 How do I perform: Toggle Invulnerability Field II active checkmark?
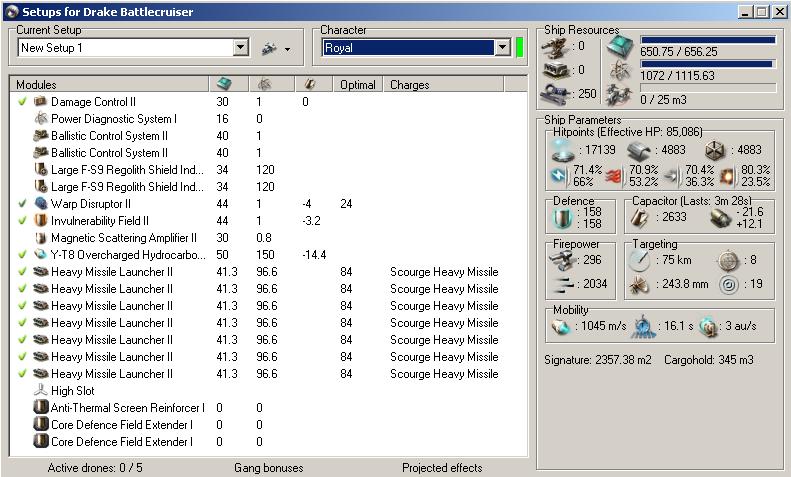pos(22,221)
